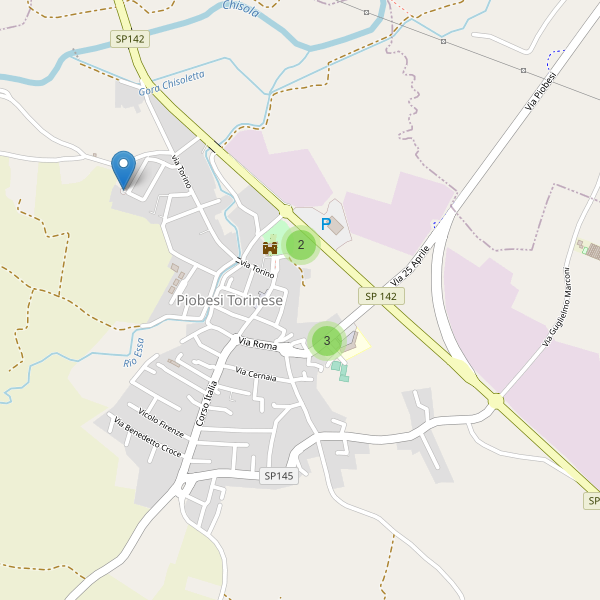600x600 pixels.
Task: Click the SP 142 shield near Via 25 Aprile
Action: [381, 296]
